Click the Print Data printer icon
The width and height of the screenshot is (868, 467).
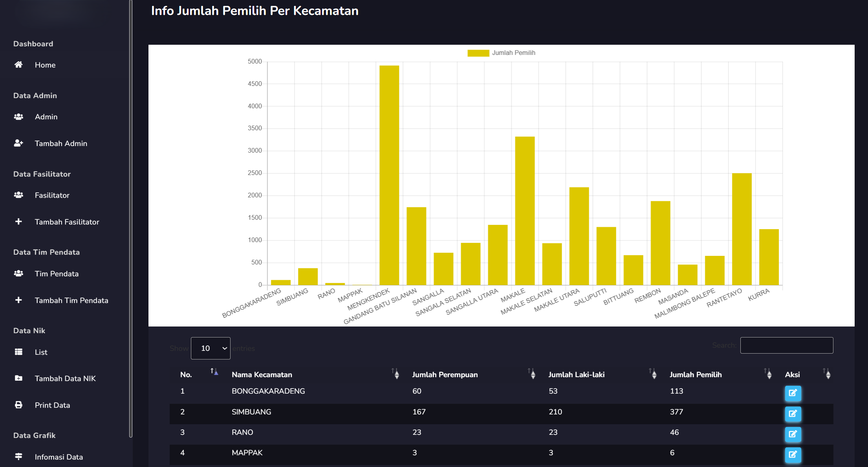18,405
